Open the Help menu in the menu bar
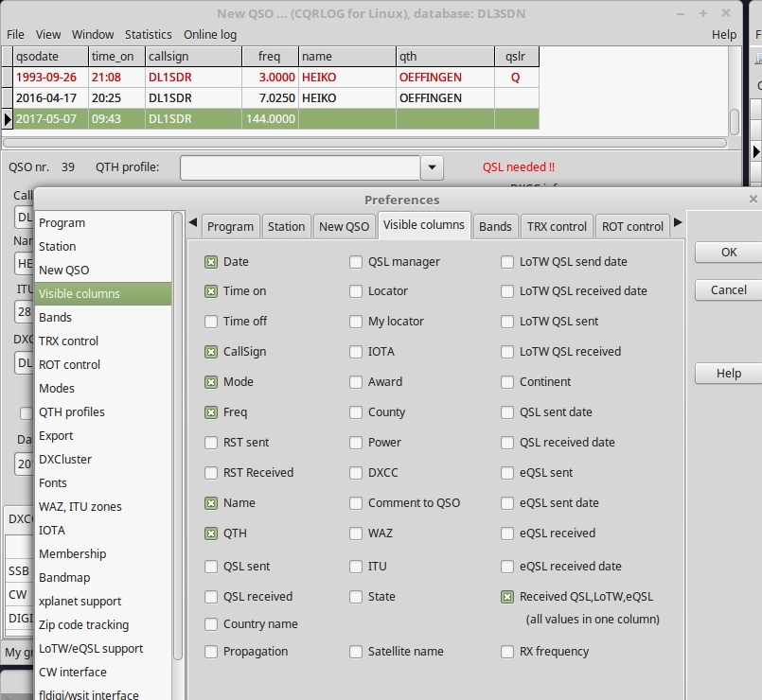 coord(724,34)
